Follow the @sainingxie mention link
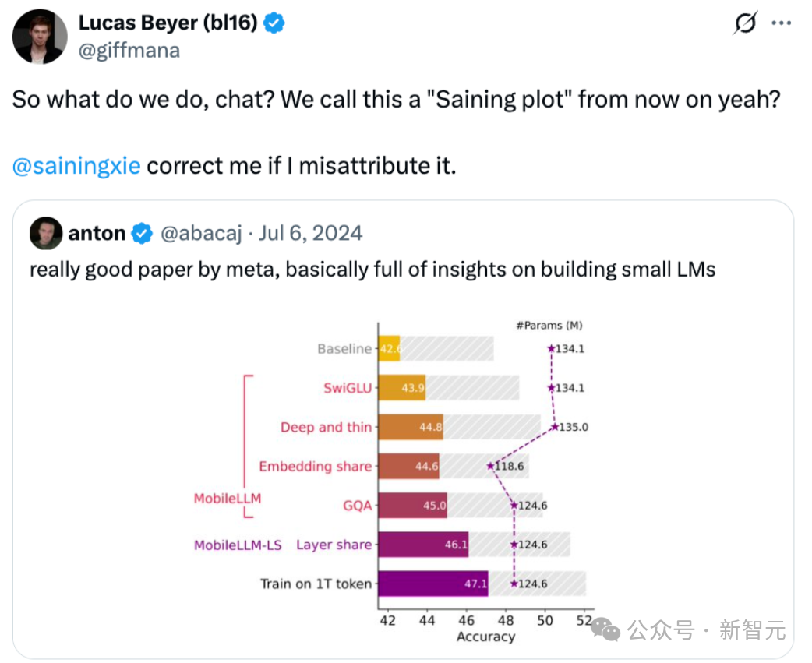812x663 pixels. click(76, 166)
